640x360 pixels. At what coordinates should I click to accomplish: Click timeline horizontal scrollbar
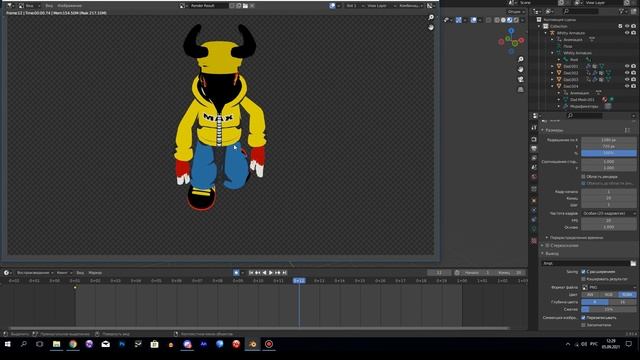tap(259, 328)
